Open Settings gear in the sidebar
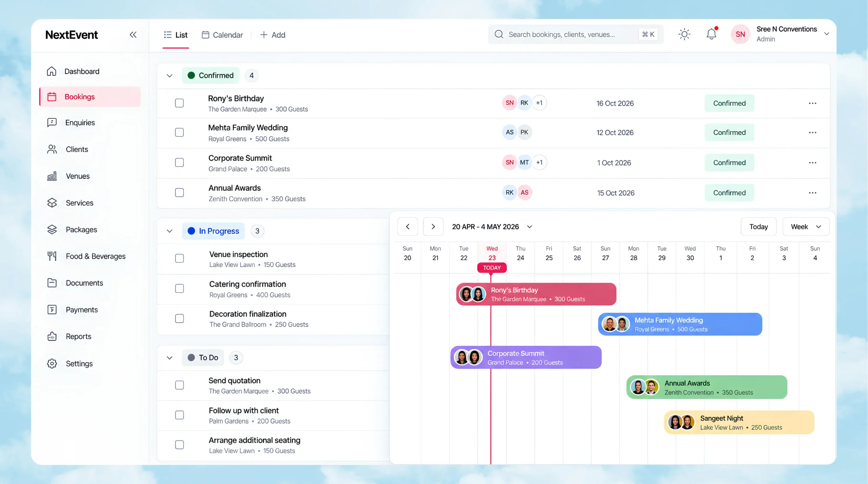This screenshot has width=868, height=484. (52, 364)
